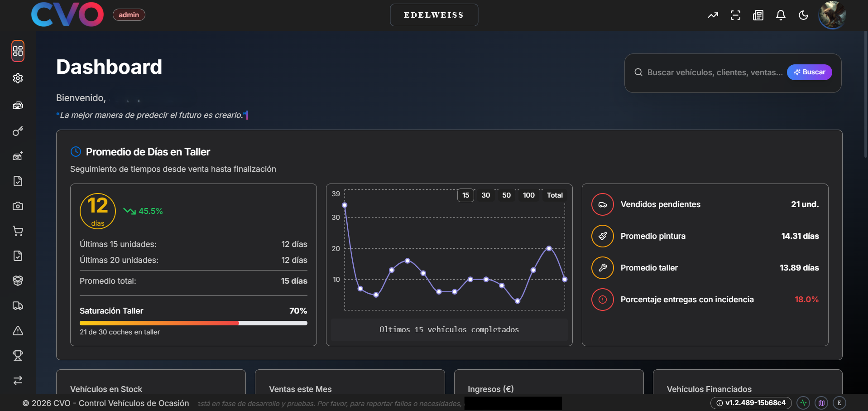Switch chart to the 100 vehicles tab

pos(528,195)
